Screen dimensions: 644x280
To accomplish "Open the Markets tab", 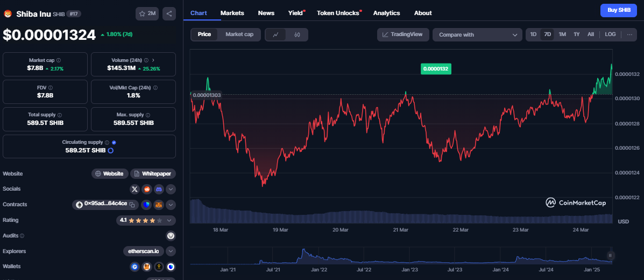I will pos(232,13).
